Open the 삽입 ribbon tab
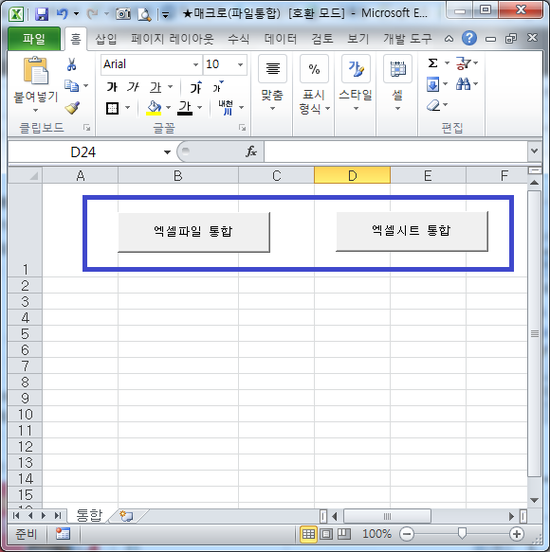Screen dimensions: 550x552 [106, 39]
